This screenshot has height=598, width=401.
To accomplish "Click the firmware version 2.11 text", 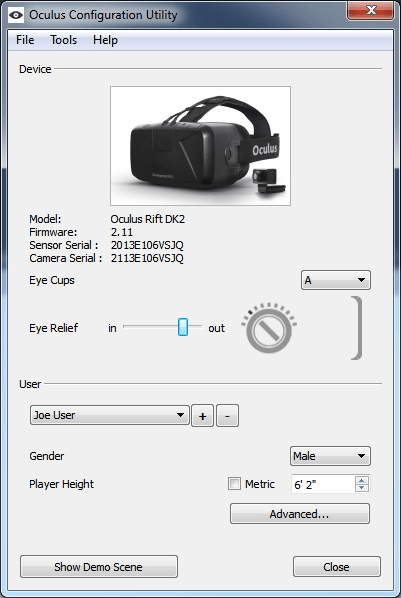I will (122, 232).
